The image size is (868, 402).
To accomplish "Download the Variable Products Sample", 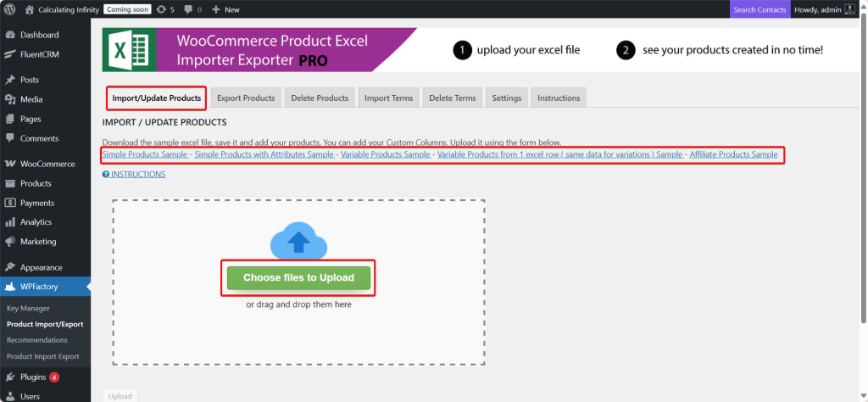I will 386,154.
